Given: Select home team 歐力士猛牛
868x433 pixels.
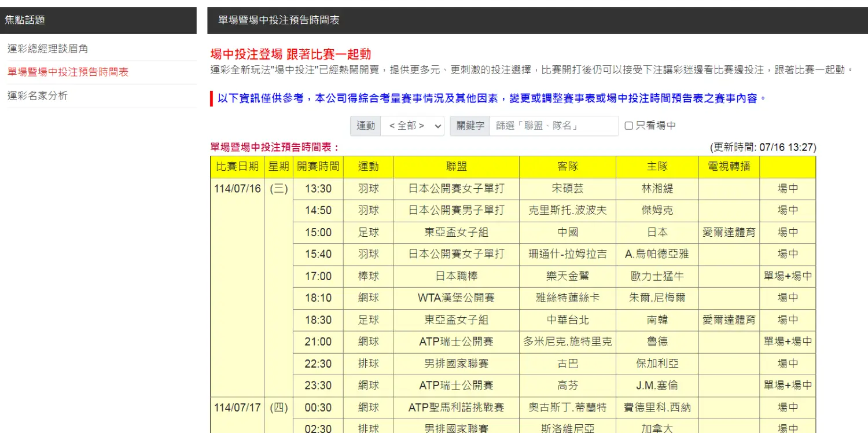Looking at the screenshot, I should (657, 276).
